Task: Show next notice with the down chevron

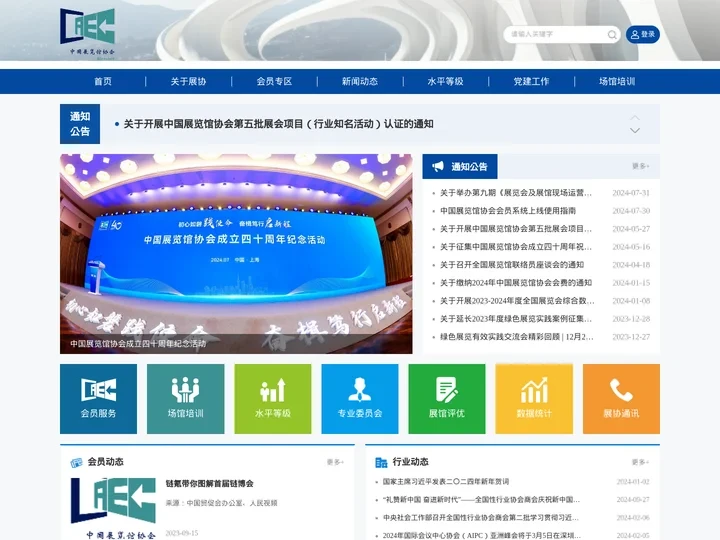Action: tap(635, 130)
